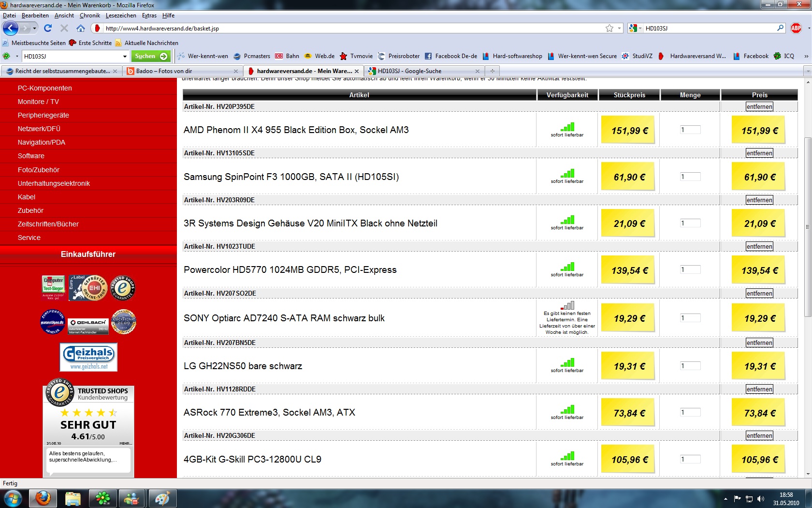Open the Unterhaltungselektronik category
The width and height of the screenshot is (812, 508).
click(54, 183)
